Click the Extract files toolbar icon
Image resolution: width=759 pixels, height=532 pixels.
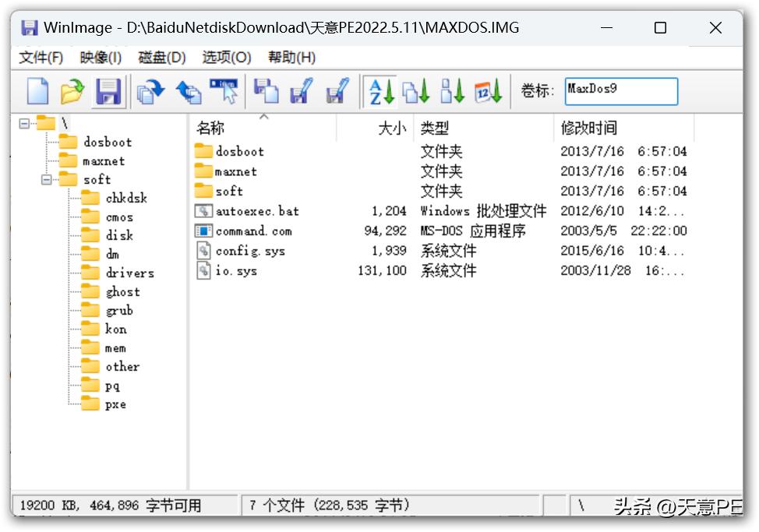[150, 91]
